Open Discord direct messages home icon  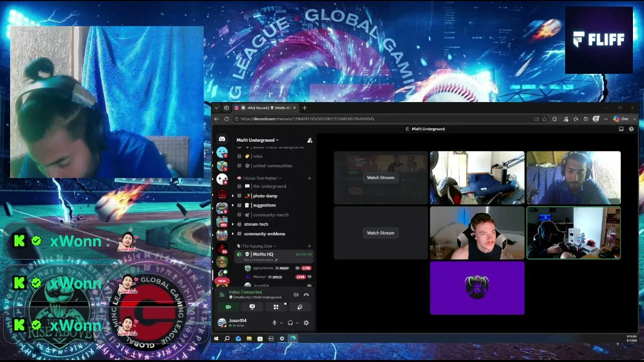pyautogui.click(x=222, y=139)
